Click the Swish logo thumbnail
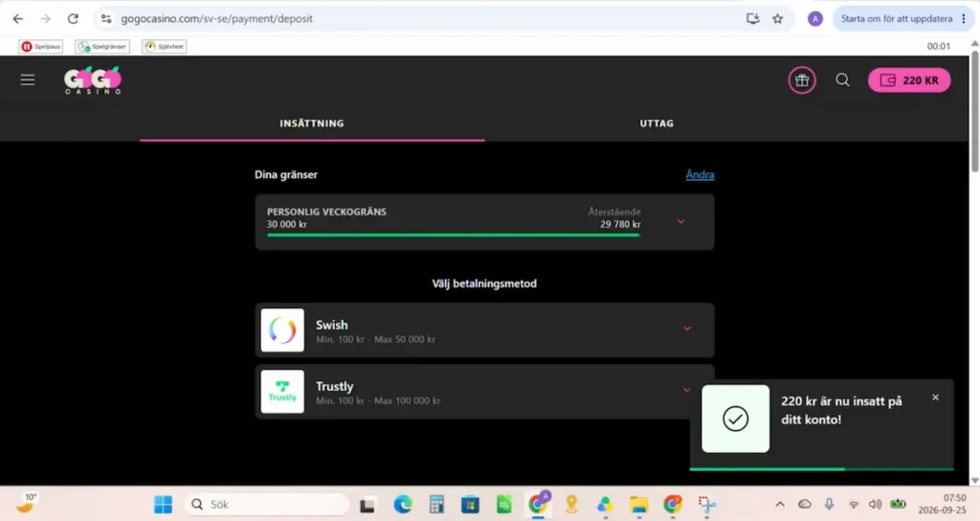 [x=282, y=330]
